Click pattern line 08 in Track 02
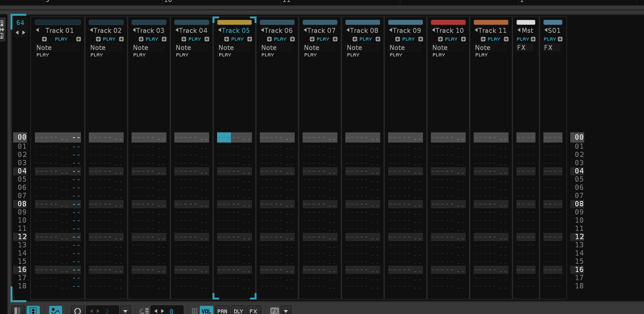Screen dimensions: 644x314 [x=106, y=204]
